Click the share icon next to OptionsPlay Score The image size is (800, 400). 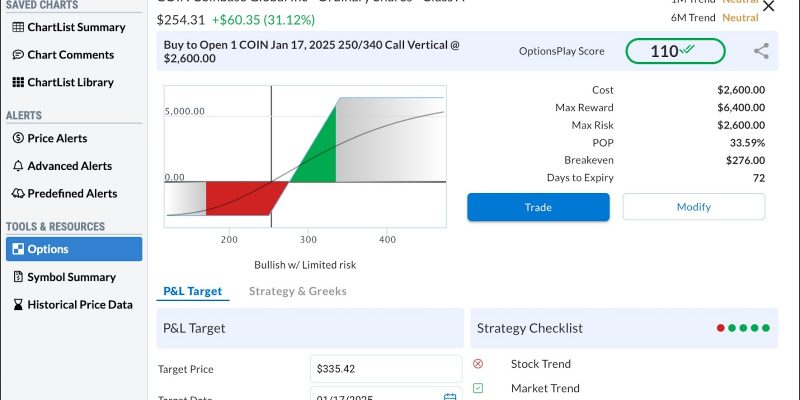pyautogui.click(x=761, y=51)
